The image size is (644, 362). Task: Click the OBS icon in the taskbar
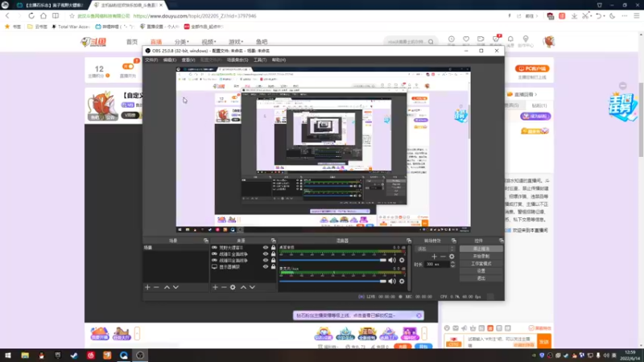tap(140, 356)
